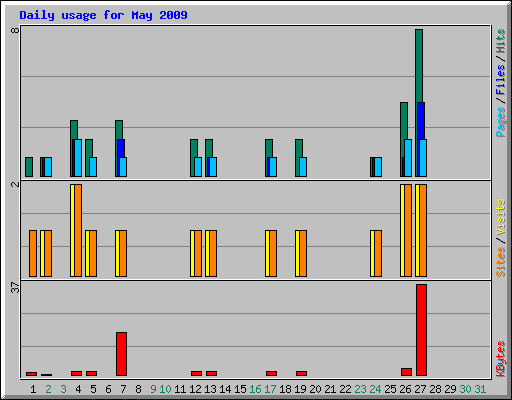Image resolution: width=512 pixels, height=400 pixels.
Task: Click the orange Sites bar for day 19
Action: point(303,253)
